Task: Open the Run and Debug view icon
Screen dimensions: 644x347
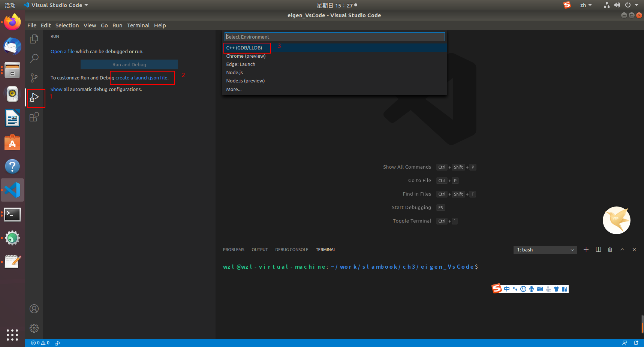Action: tap(34, 98)
